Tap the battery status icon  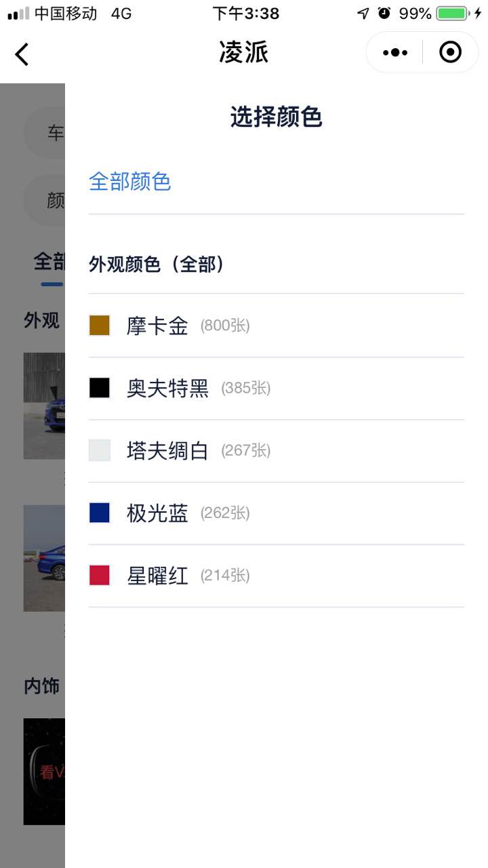point(452,13)
